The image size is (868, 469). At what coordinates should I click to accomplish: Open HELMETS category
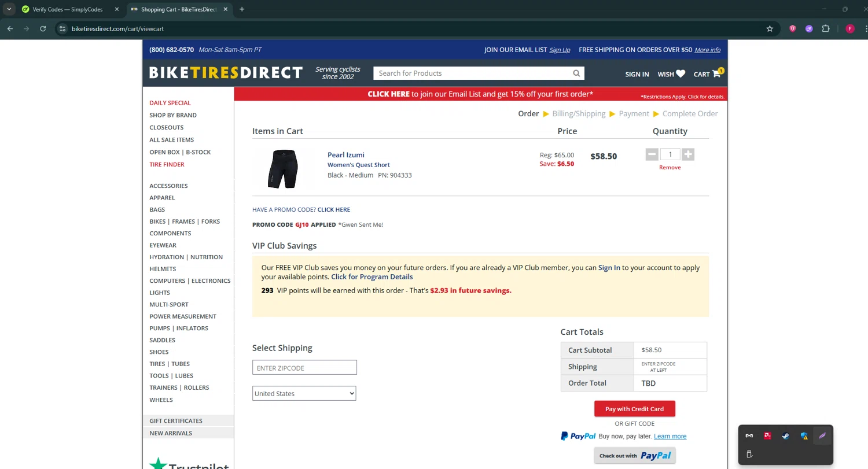coord(163,269)
